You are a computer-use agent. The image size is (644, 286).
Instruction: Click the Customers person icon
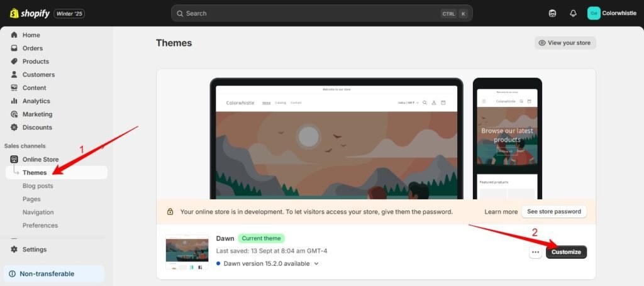[14, 74]
